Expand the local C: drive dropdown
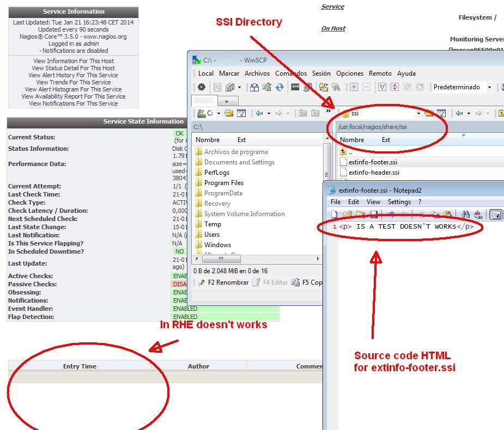 [218, 113]
